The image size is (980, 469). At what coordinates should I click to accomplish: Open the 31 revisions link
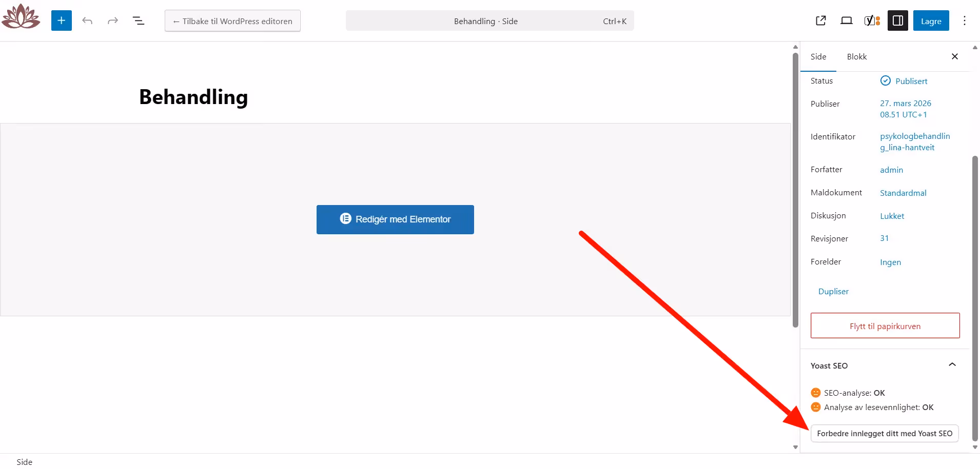coord(884,238)
